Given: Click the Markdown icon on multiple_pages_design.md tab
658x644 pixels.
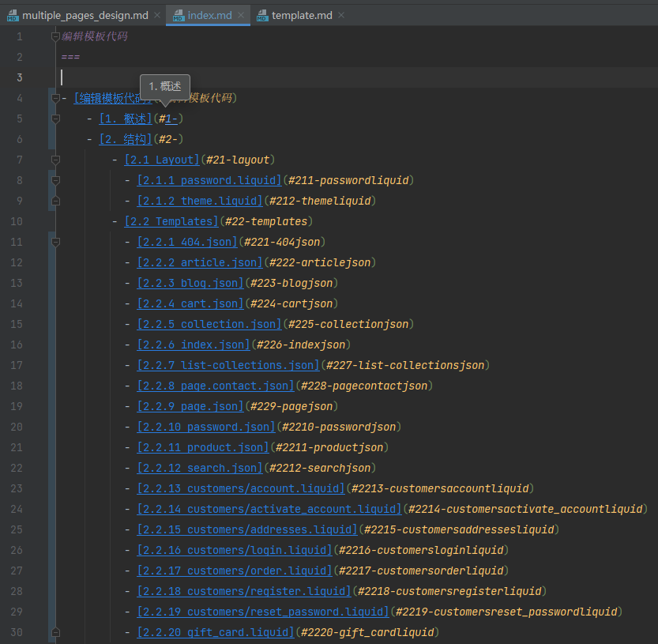Looking at the screenshot, I should pos(13,15).
